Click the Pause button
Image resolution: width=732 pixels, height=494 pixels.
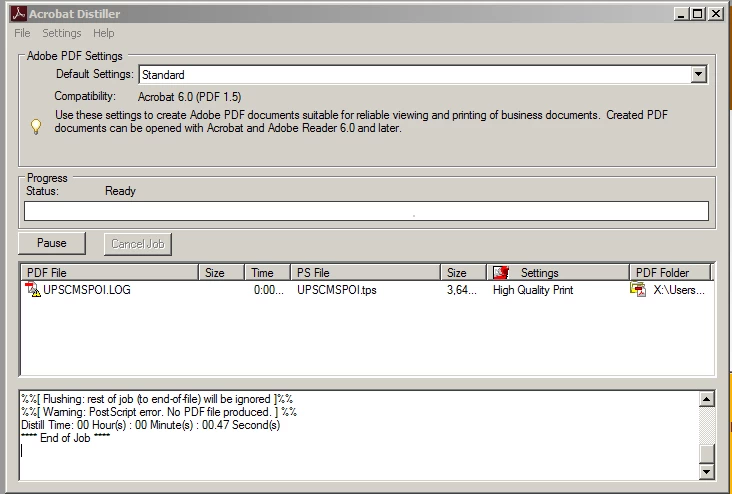pyautogui.click(x=52, y=243)
